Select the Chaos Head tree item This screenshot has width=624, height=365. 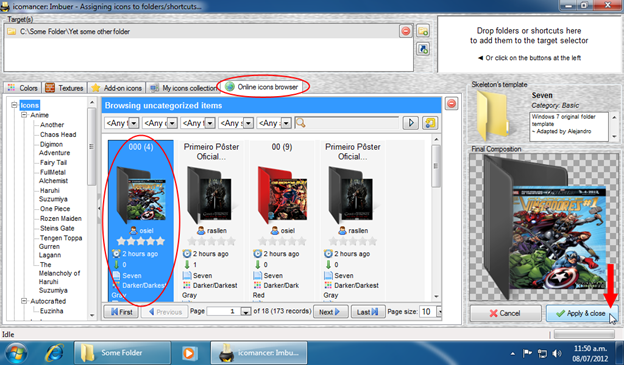click(x=58, y=135)
